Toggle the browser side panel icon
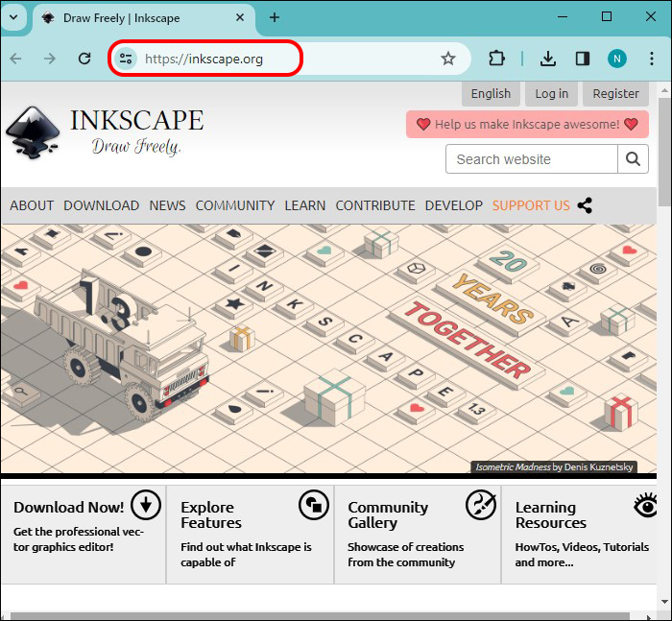Image resolution: width=672 pixels, height=621 pixels. tap(583, 59)
